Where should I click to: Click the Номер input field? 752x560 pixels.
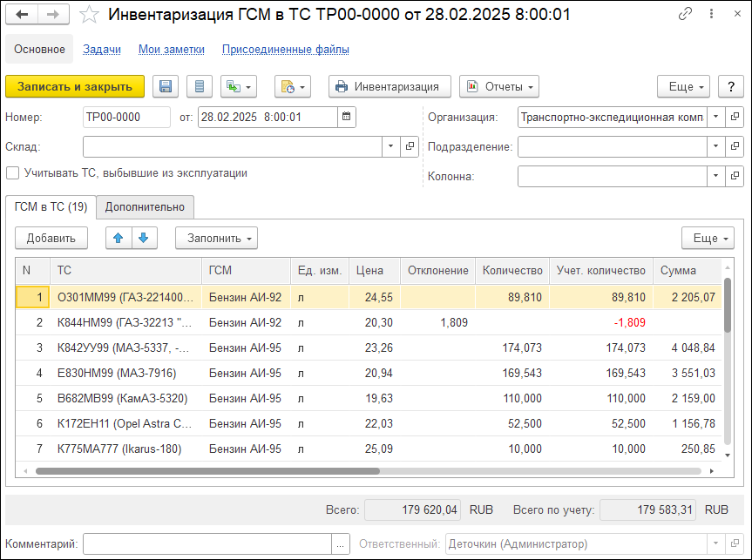[x=126, y=117]
